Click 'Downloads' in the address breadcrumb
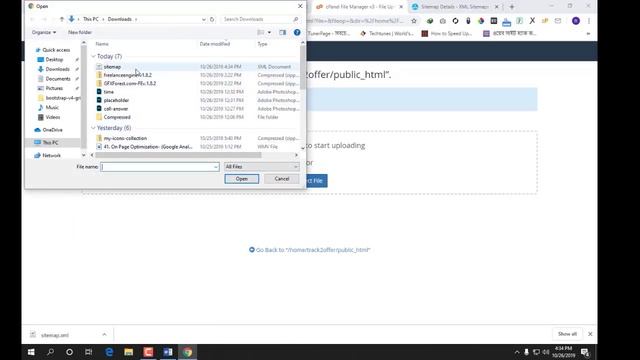Screen dimensions: 640x360 (120, 19)
